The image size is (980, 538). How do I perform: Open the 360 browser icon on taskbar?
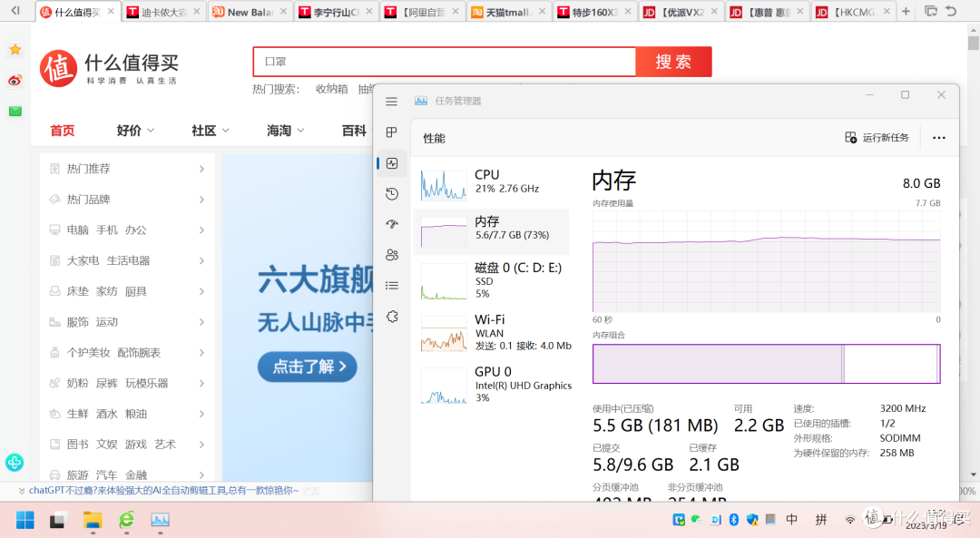coord(127,520)
